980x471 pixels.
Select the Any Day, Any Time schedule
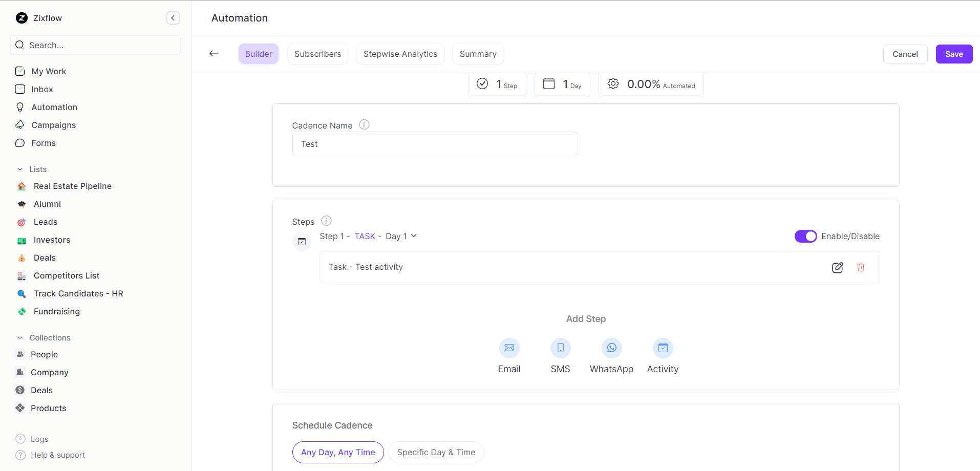coord(338,452)
